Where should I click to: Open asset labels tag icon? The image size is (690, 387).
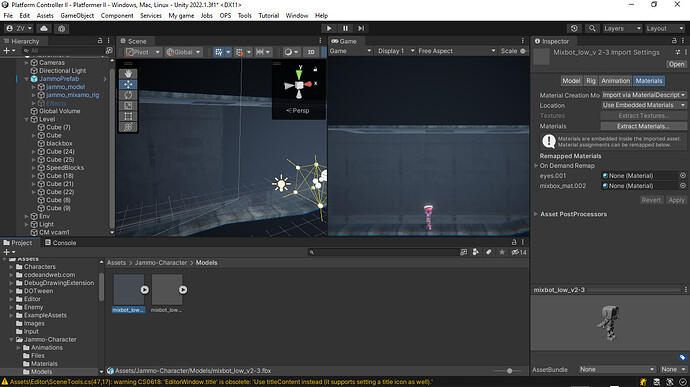coord(683,357)
